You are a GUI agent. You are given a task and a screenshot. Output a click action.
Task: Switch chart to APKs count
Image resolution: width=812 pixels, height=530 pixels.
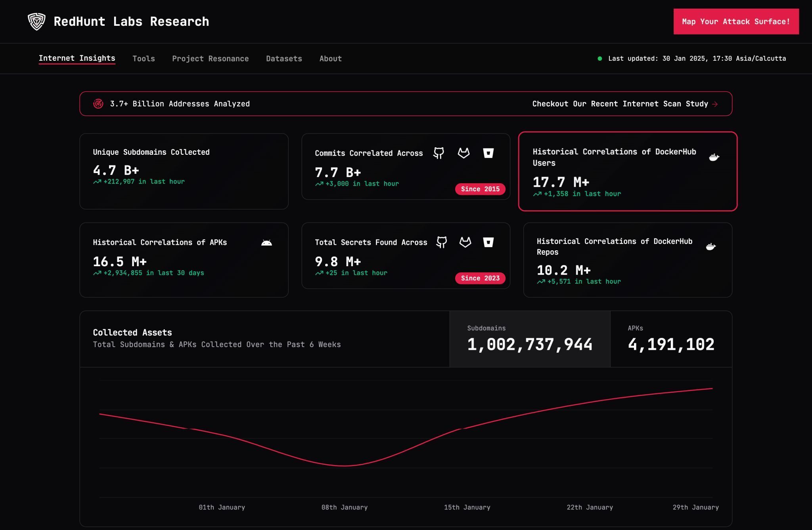[670, 339]
